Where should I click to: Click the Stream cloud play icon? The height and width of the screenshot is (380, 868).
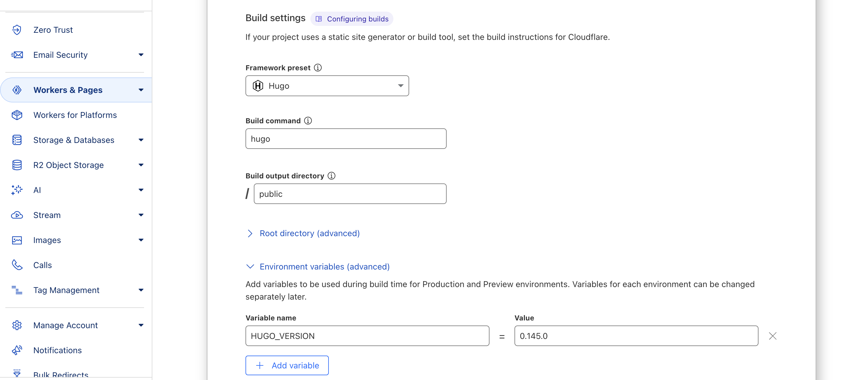pyautogui.click(x=17, y=215)
